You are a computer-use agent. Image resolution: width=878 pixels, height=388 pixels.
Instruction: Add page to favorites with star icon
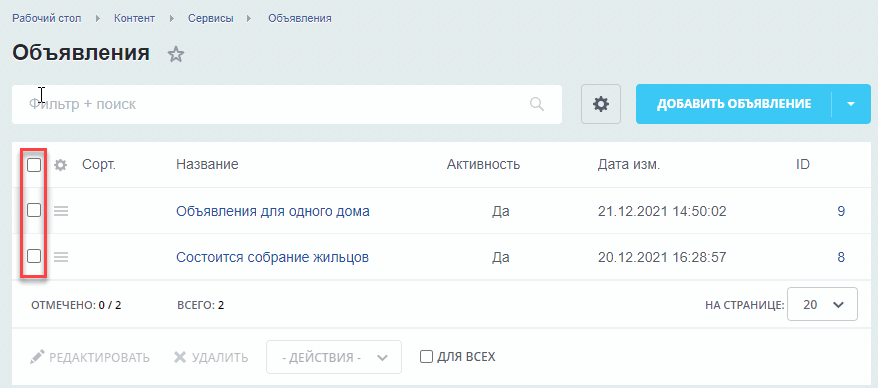[x=176, y=54]
